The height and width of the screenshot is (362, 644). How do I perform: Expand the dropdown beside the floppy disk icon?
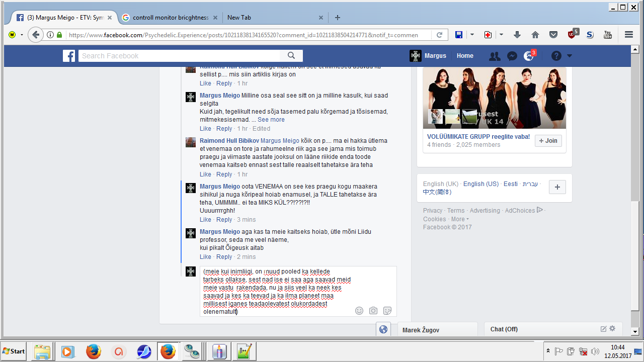pos(472,35)
